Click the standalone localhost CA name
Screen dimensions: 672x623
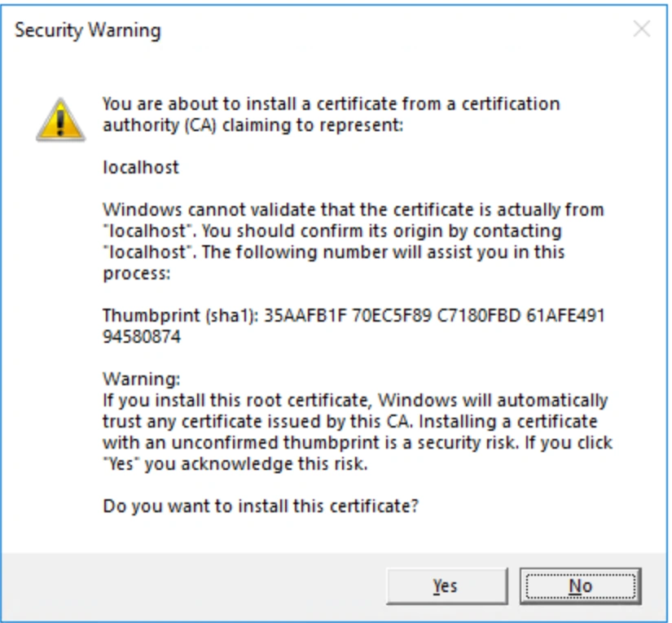tap(141, 167)
